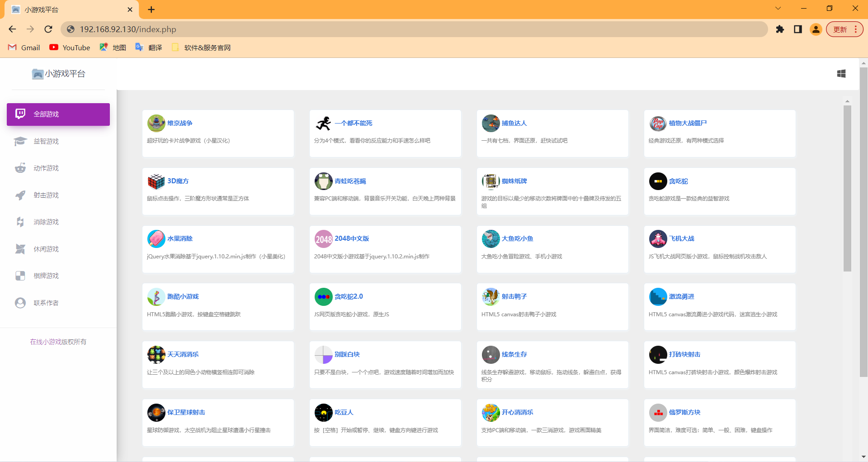Go back with browser back arrow
The height and width of the screenshot is (462, 868).
point(12,29)
